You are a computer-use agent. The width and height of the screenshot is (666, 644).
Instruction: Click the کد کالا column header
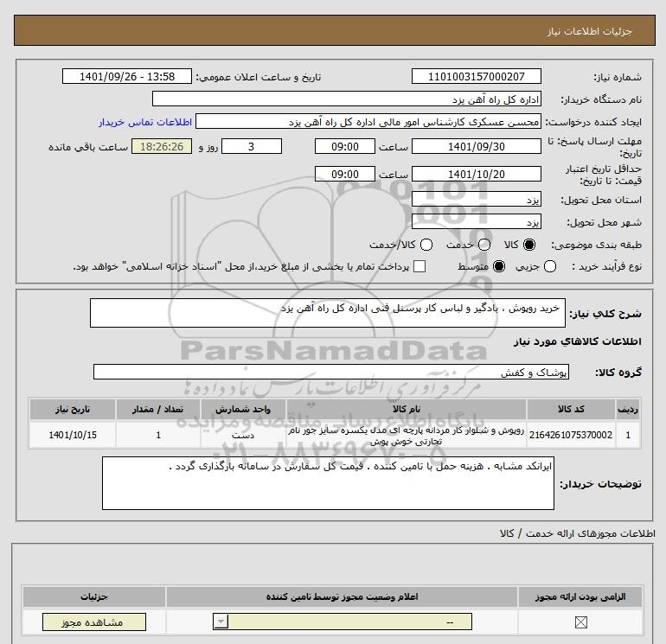pyautogui.click(x=571, y=409)
